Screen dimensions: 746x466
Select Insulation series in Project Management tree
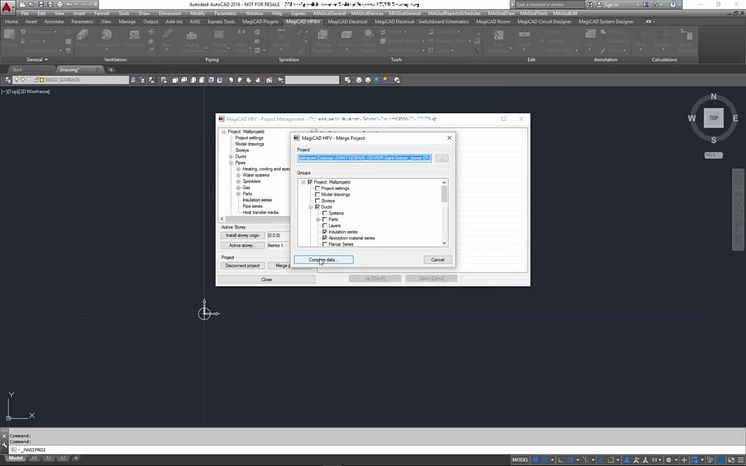(257, 200)
